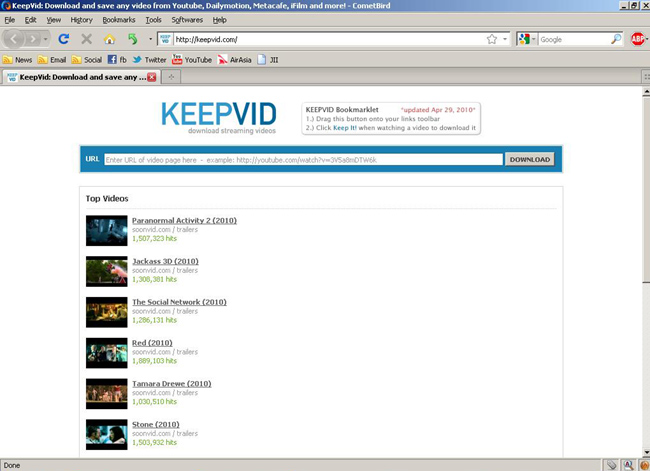The image size is (650, 471).
Task: Close the KeepVid tab with red X
Action: (152, 77)
